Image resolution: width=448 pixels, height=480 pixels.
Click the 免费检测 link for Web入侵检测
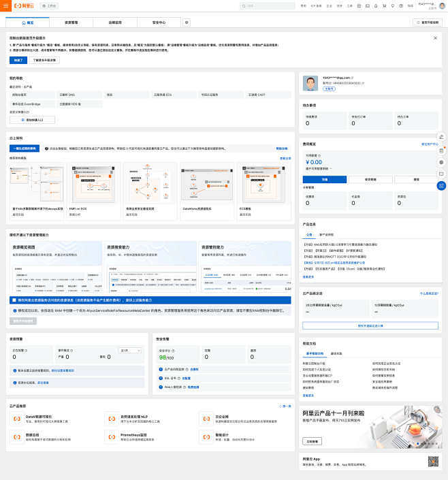point(193,387)
